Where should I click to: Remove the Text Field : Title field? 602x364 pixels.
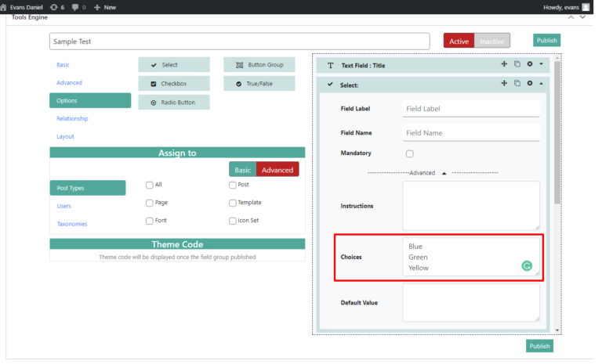coord(530,64)
